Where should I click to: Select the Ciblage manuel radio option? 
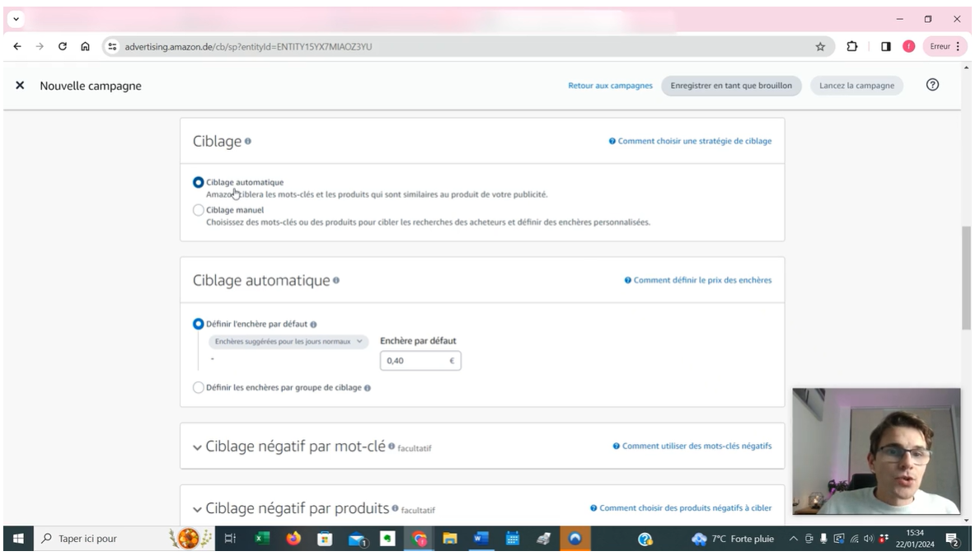point(199,210)
